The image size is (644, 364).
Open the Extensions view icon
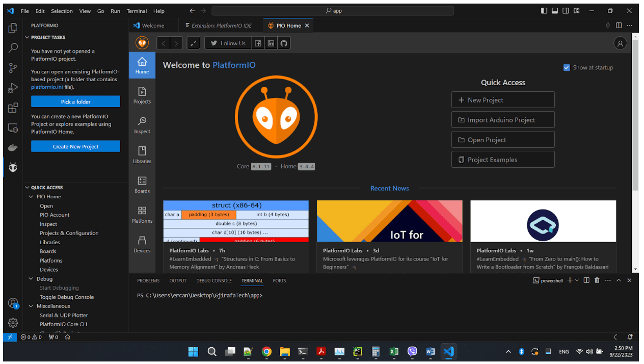tap(13, 108)
